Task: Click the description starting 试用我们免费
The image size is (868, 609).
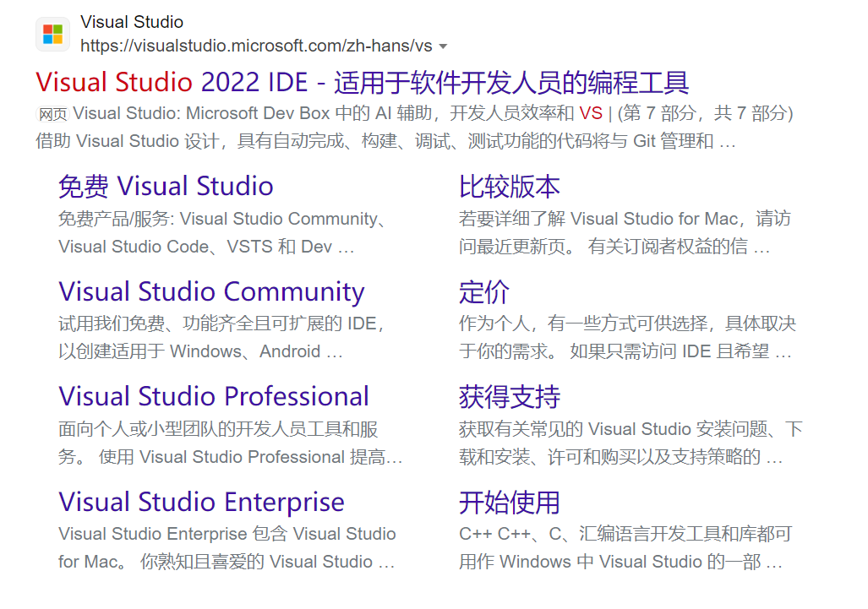Action: (x=221, y=337)
